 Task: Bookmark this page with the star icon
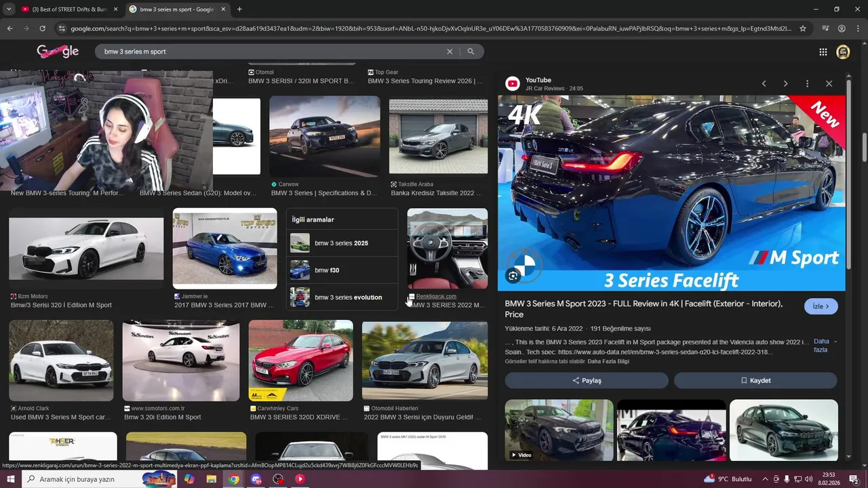(803, 28)
